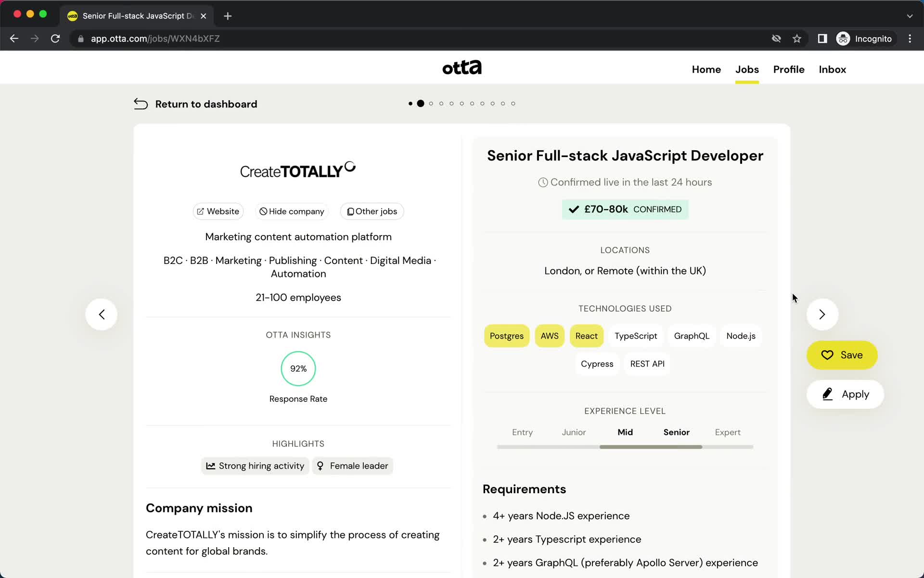Click the Strong hiring activity badge
The height and width of the screenshot is (578, 924).
(x=255, y=466)
